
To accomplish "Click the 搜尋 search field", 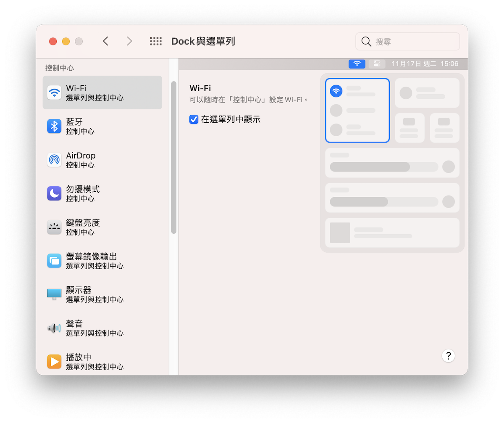I will click(408, 42).
